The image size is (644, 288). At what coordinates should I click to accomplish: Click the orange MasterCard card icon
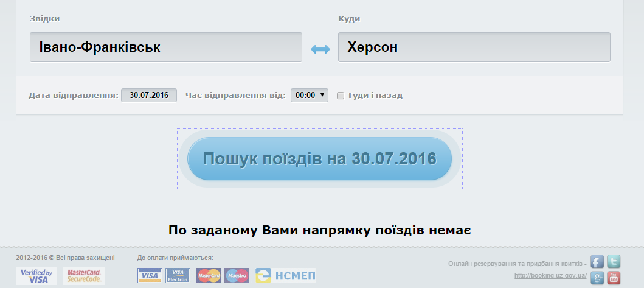point(209,276)
